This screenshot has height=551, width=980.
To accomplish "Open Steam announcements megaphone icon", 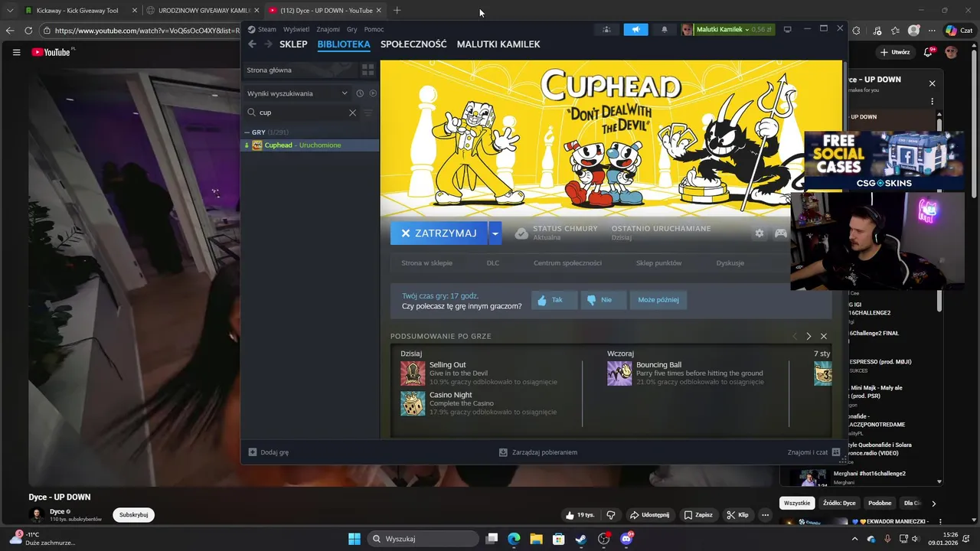I will click(x=635, y=29).
